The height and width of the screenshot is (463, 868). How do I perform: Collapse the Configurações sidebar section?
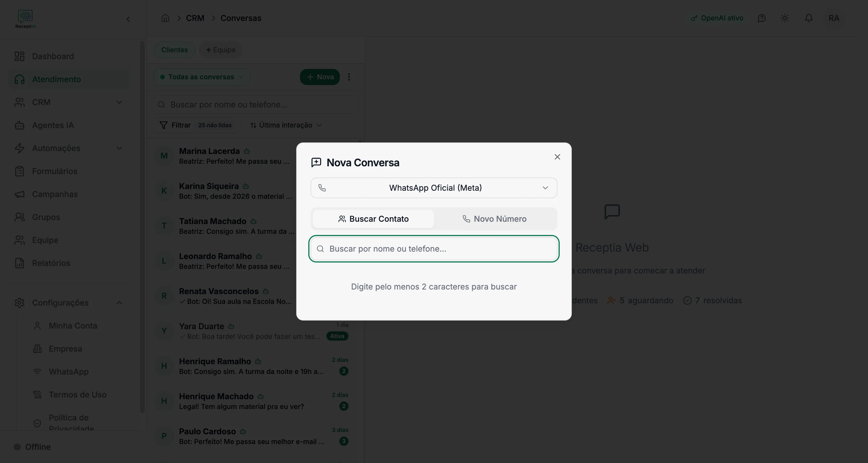(69, 302)
